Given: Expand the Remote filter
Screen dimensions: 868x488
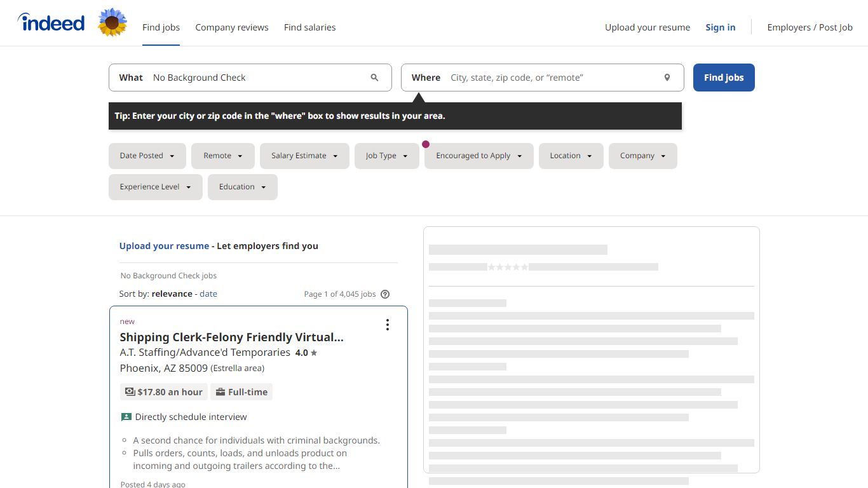Looking at the screenshot, I should click(223, 156).
